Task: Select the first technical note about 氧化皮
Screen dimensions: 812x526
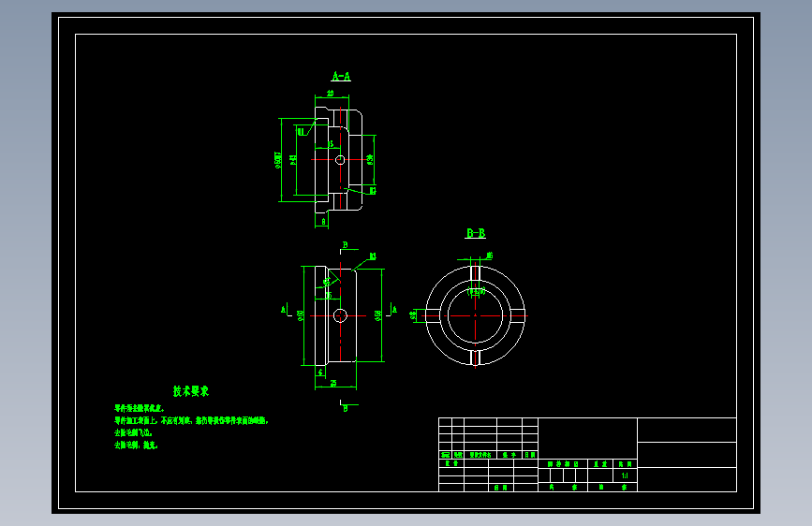Action: coord(140,408)
